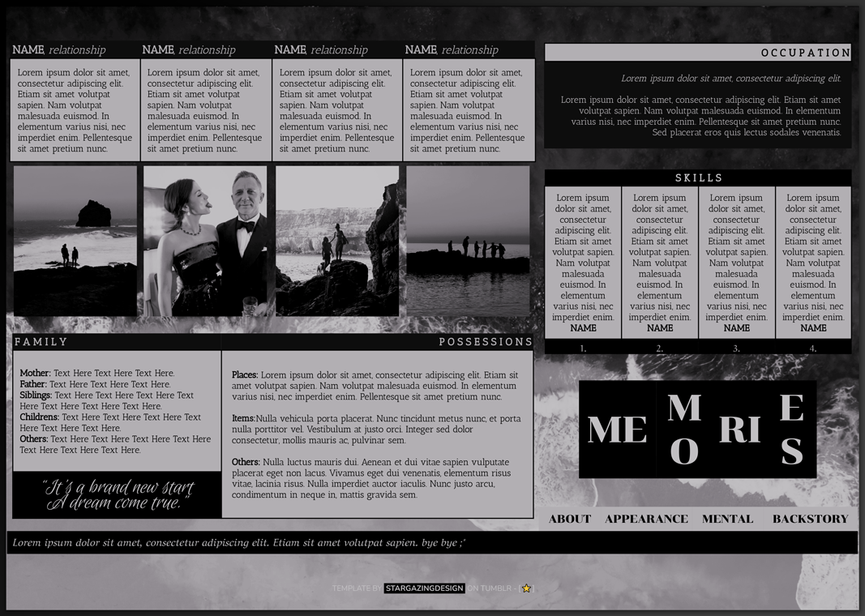
Task: Open the STARGAZINGDESIGN credit link
Action: pos(424,588)
